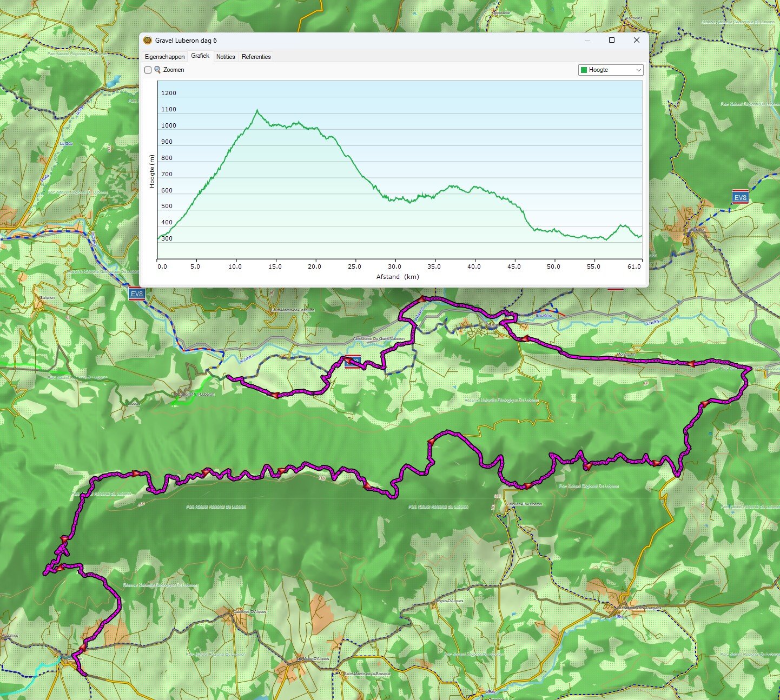Minimize the Gravel Luberon dag 6 dialog
Viewport: 780px width, 700px height.
[x=587, y=41]
